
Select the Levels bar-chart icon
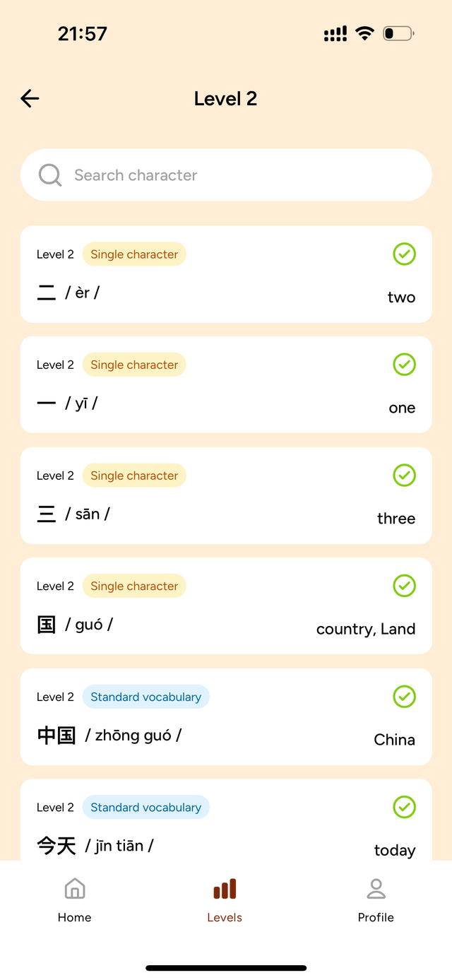coord(224,889)
